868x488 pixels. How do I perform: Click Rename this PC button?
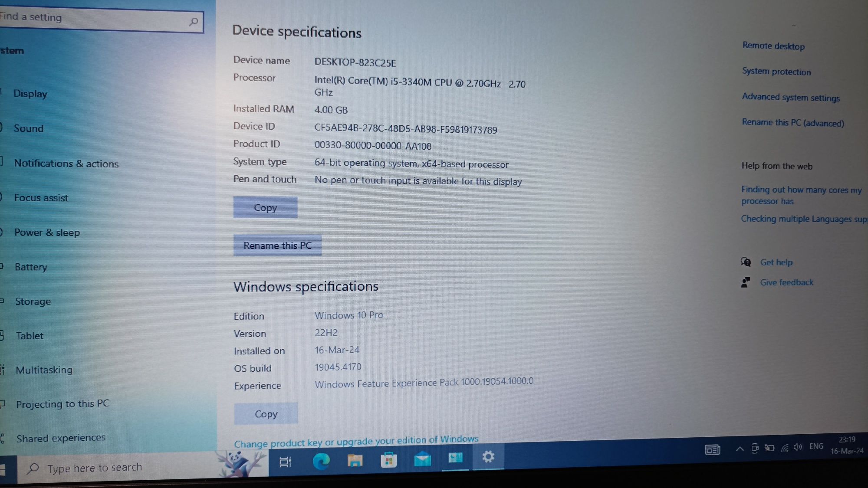(277, 245)
